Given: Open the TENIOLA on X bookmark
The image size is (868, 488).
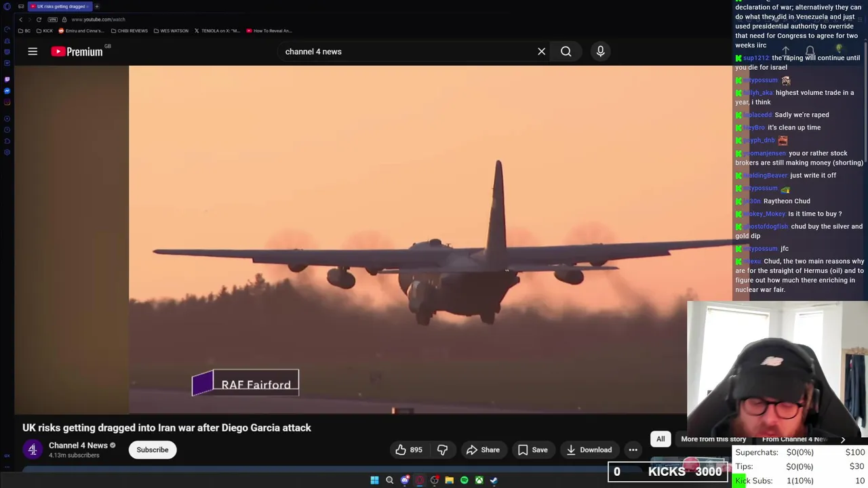Looking at the screenshot, I should coord(218,30).
